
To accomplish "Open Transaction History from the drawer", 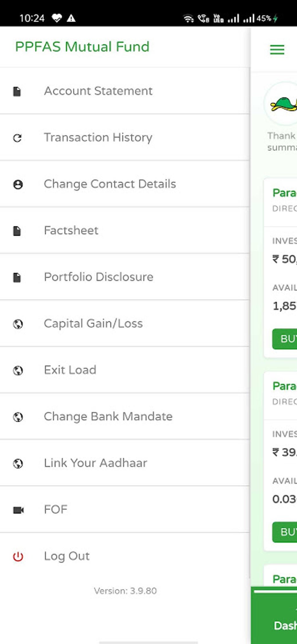I will tap(98, 137).
